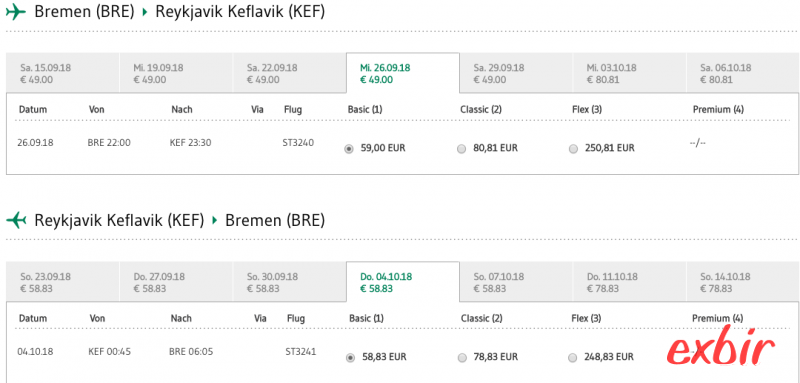Select Basic 59,00 EUR outbound fare
Image resolution: width=800 pixels, height=383 pixels.
point(349,149)
